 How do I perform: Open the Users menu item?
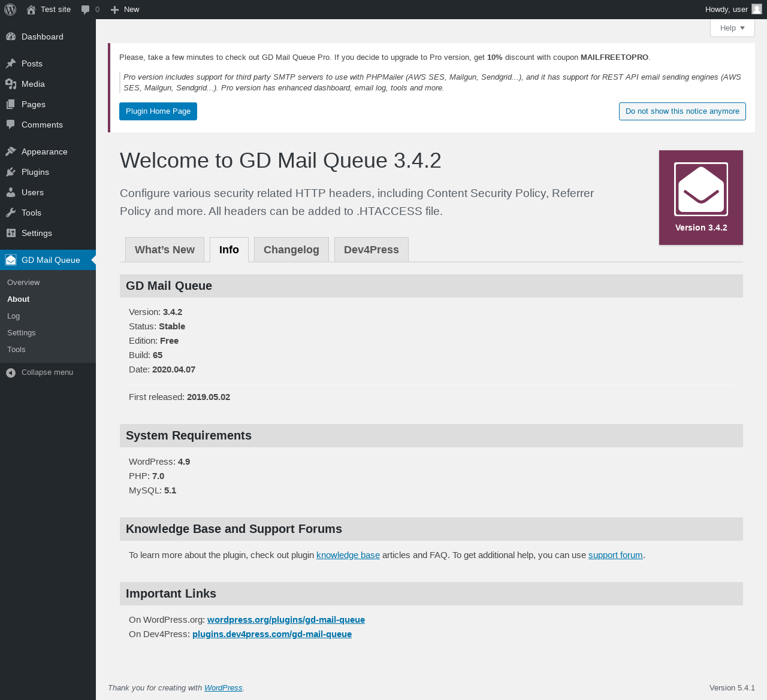[48, 192]
